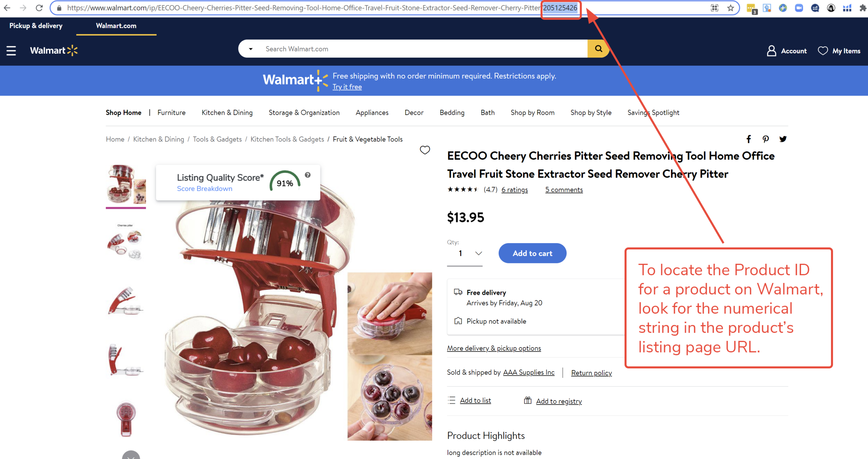Open Kitchen & Dining menu item
Image resolution: width=868 pixels, height=459 pixels.
[x=227, y=113]
